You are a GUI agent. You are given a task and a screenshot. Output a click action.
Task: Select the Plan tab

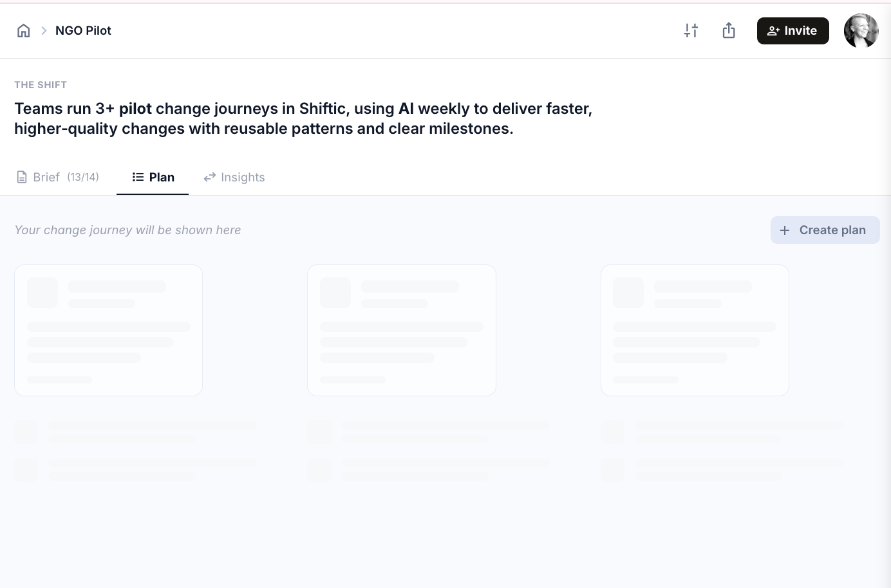153,177
